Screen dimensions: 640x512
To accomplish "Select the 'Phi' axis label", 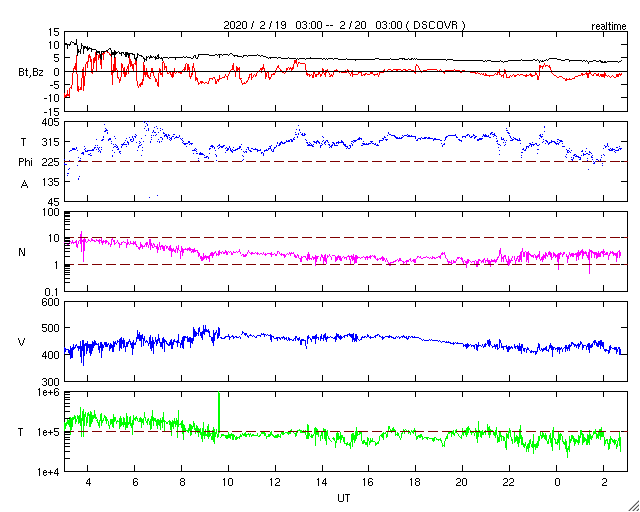I will 25,163.
